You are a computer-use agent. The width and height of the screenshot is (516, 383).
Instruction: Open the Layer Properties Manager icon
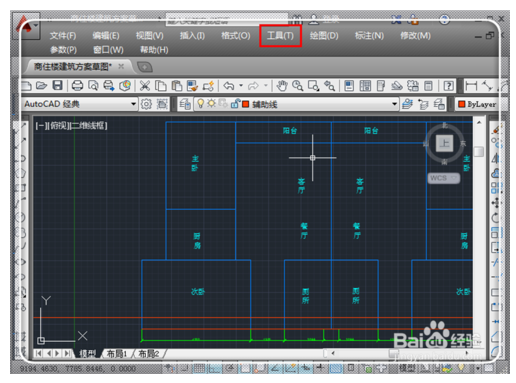(x=185, y=104)
